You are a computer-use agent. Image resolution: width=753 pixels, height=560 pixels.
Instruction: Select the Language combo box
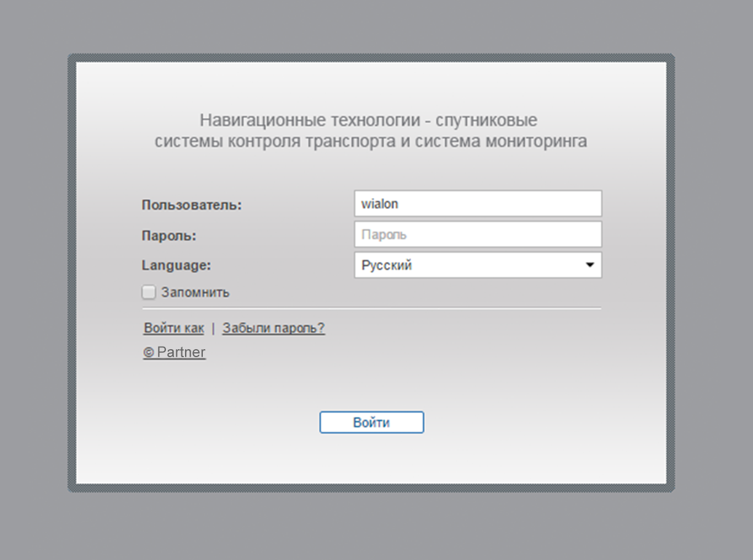click(478, 264)
